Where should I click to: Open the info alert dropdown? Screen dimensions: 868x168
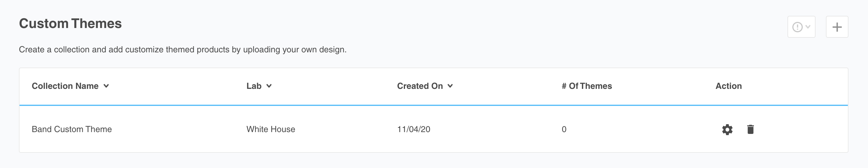click(801, 27)
